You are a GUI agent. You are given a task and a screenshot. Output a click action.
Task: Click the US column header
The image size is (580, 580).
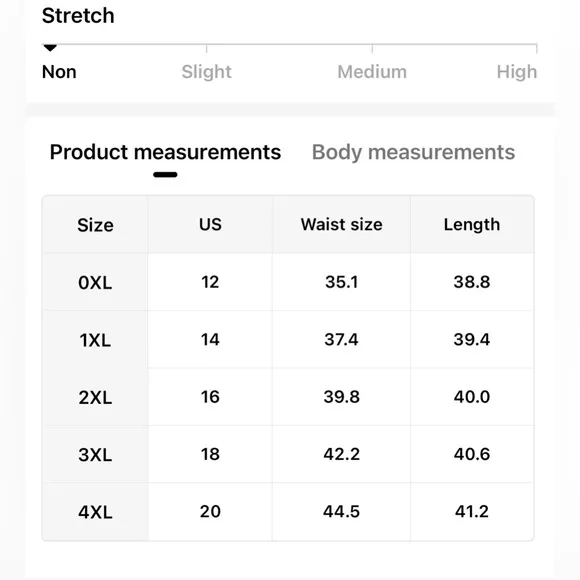210,225
